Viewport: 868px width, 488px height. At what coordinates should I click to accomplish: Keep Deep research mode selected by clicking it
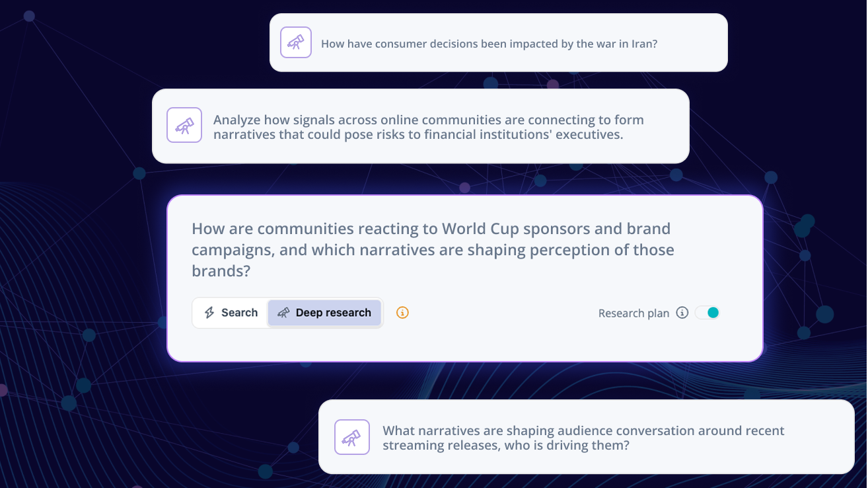point(325,312)
